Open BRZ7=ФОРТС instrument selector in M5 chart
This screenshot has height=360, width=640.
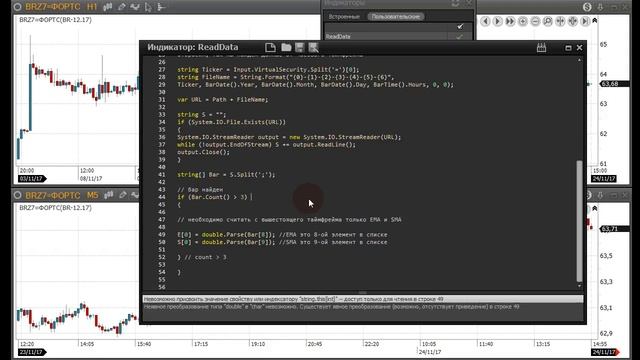coord(53,195)
